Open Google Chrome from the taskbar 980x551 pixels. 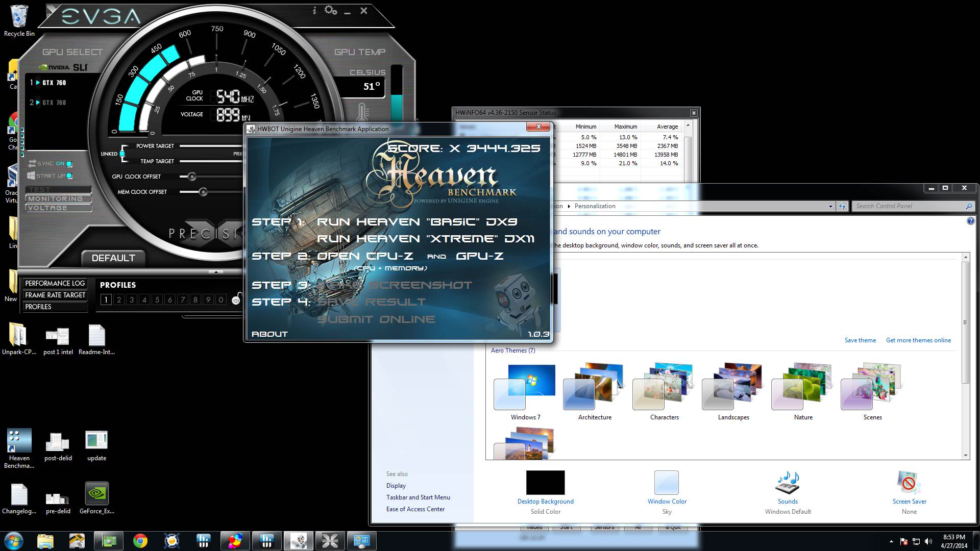(x=140, y=540)
